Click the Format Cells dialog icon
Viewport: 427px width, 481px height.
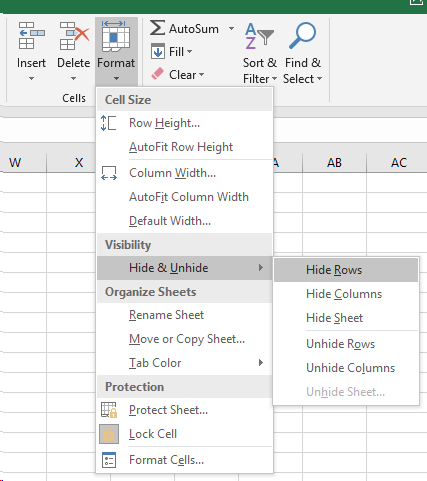tap(109, 460)
